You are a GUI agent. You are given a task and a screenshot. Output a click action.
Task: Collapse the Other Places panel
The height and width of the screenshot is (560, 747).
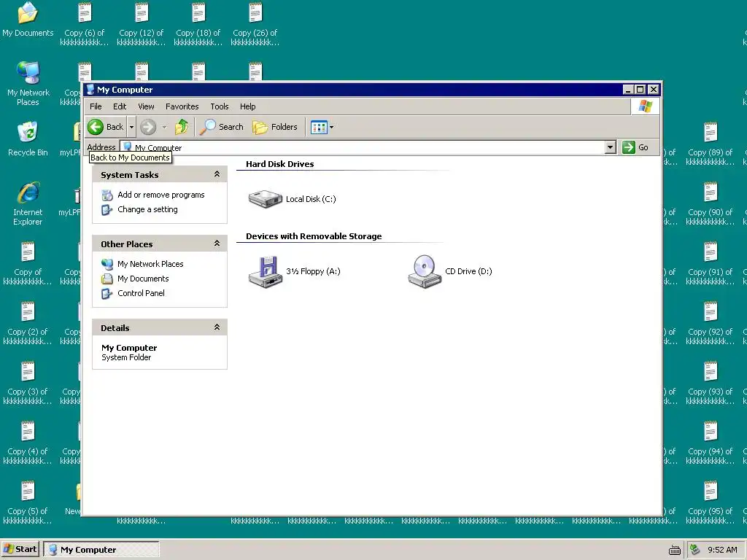217,244
